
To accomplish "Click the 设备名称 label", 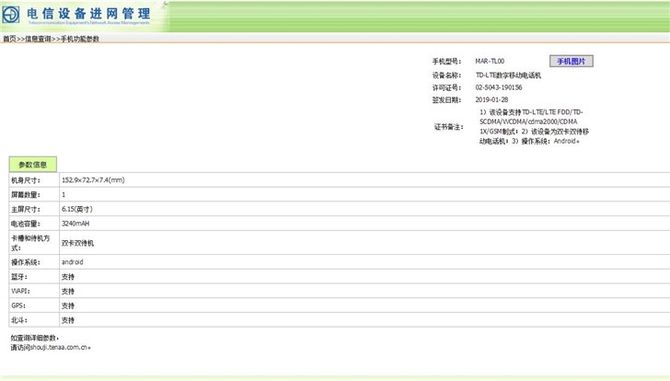I will point(447,75).
